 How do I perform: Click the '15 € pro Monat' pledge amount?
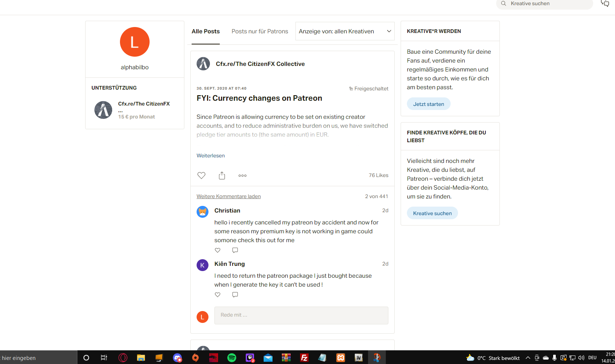(x=137, y=117)
